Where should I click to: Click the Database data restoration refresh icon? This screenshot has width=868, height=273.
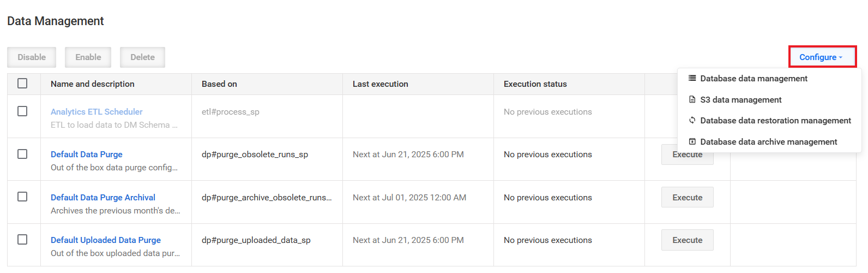pos(692,120)
